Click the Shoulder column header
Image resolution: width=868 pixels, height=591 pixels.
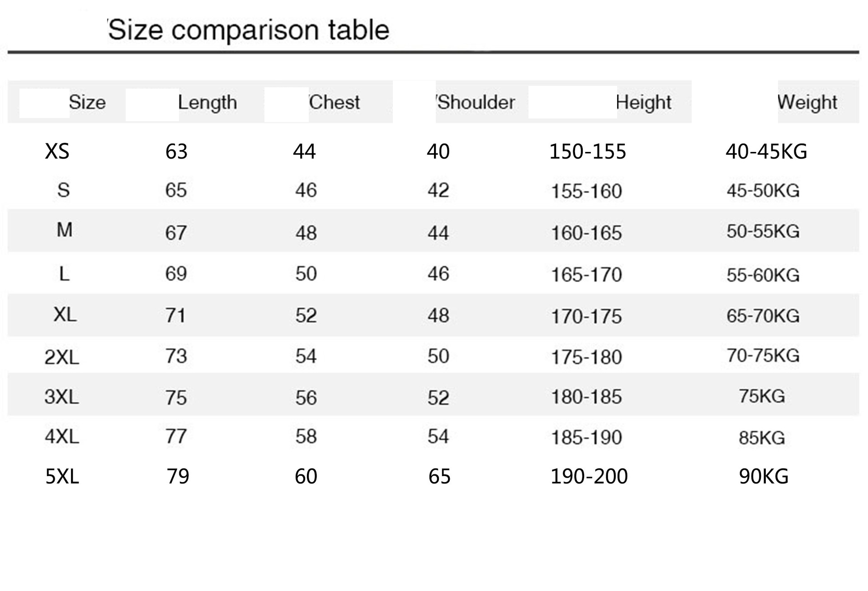(x=476, y=103)
